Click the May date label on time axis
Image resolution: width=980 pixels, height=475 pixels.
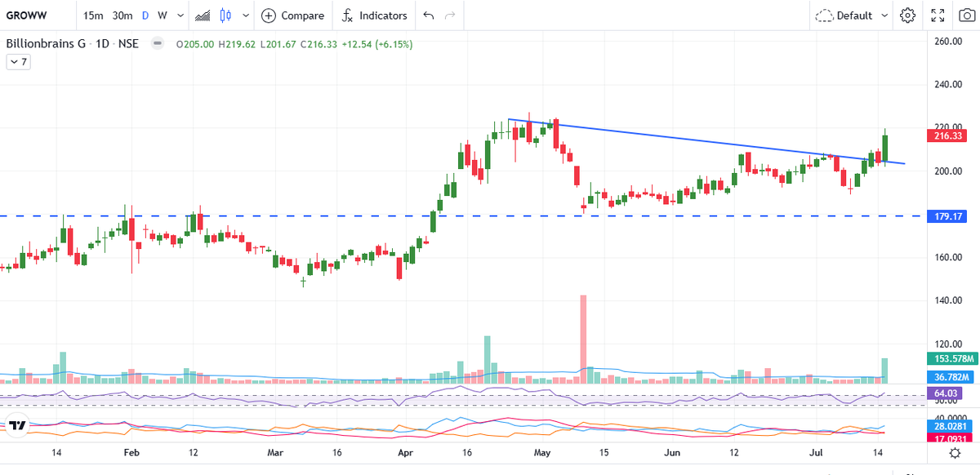click(543, 452)
